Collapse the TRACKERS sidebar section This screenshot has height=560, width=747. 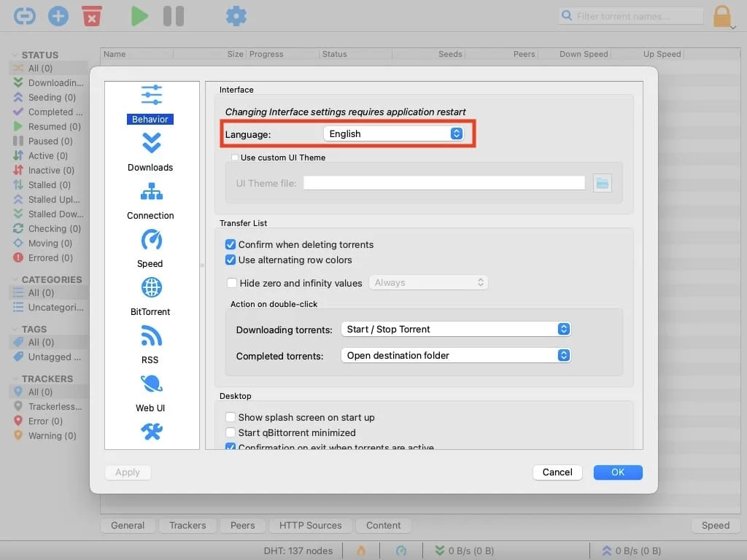click(15, 378)
